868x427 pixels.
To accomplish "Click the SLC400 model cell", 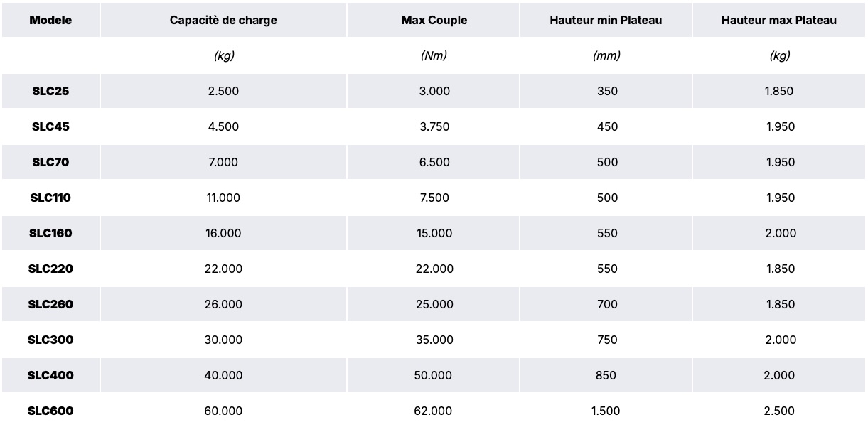I will tap(50, 375).
